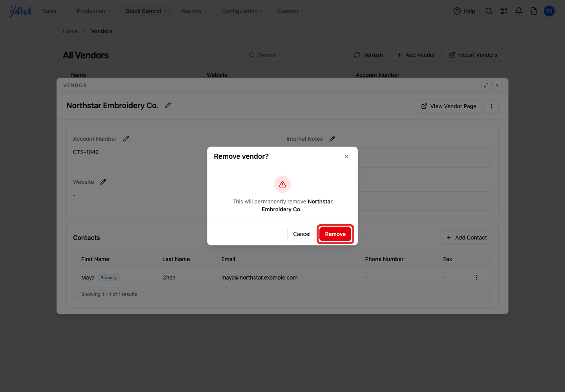Edit the Account Number pencil icon

coord(126,139)
